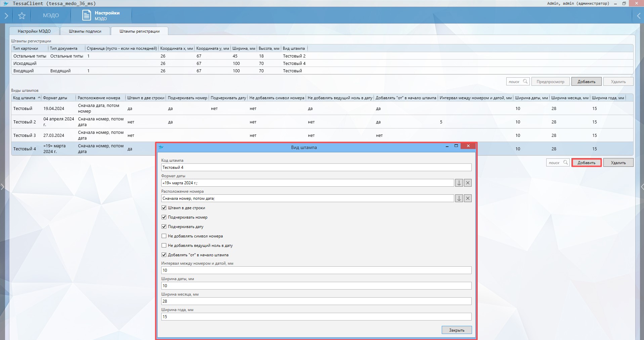Click the search magnifier under stamp types
This screenshot has width=644, height=340.
[x=565, y=162]
